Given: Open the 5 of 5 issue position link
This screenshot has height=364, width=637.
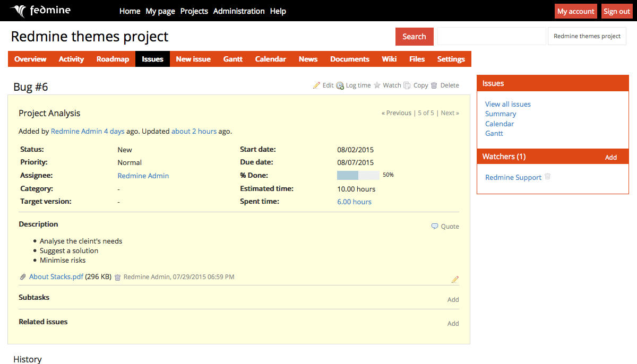Looking at the screenshot, I should tap(426, 113).
